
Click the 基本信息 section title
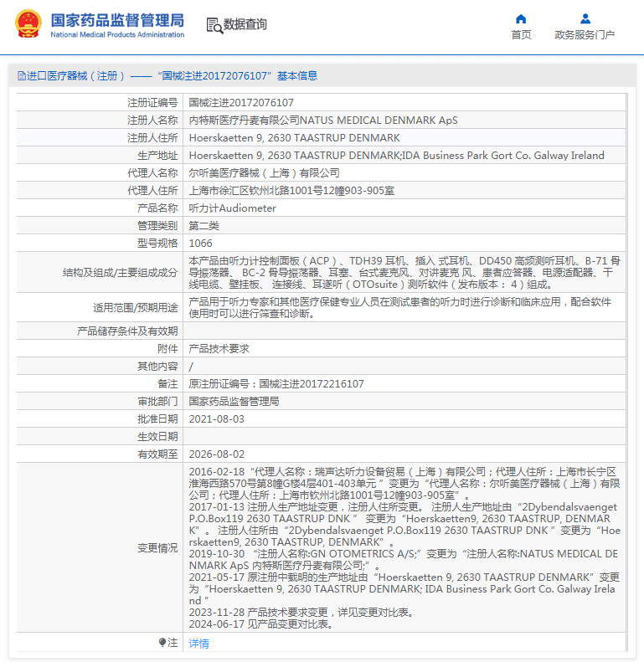click(x=297, y=75)
